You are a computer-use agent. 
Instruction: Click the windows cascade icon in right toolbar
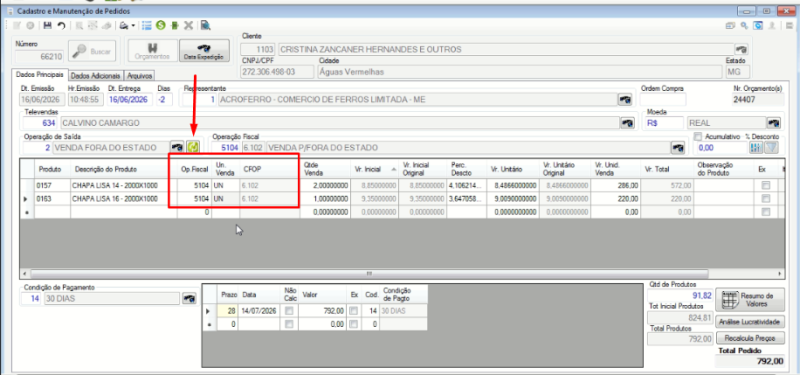pos(731,25)
